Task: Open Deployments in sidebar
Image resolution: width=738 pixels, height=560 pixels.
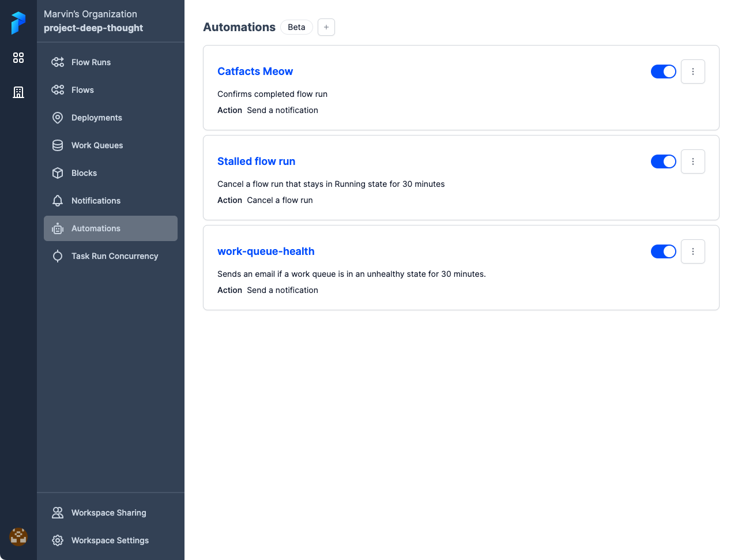Action: pos(111,118)
